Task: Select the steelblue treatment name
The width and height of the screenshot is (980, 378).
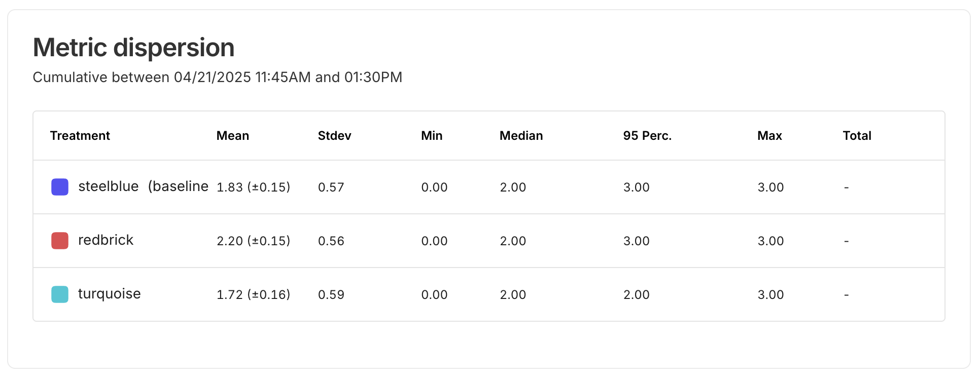Action: pyautogui.click(x=109, y=186)
